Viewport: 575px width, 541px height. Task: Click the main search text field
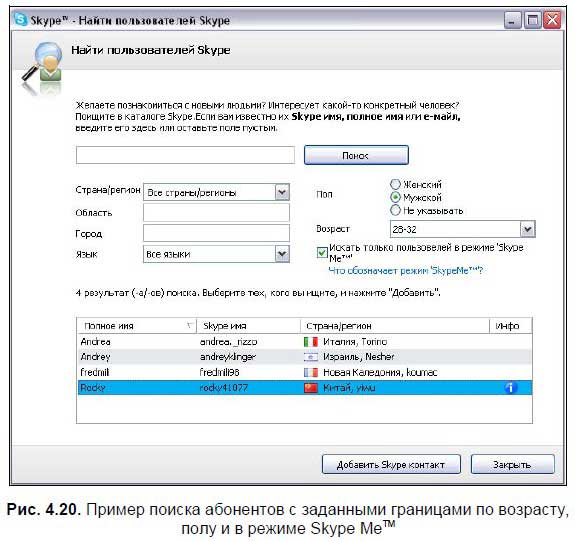tap(185, 155)
